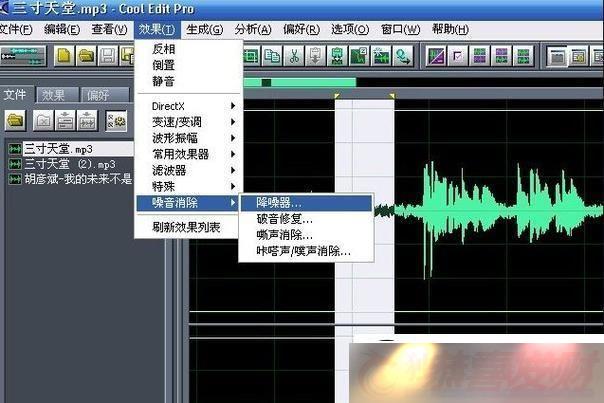Select file 三寸天堂 (2).mp3 in list
Image resolution: width=604 pixels, height=403 pixels.
pyautogui.click(x=70, y=164)
